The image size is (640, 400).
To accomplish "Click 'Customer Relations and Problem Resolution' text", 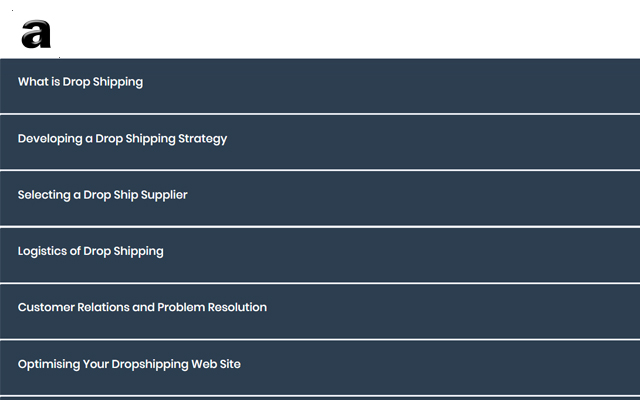I will 142,307.
